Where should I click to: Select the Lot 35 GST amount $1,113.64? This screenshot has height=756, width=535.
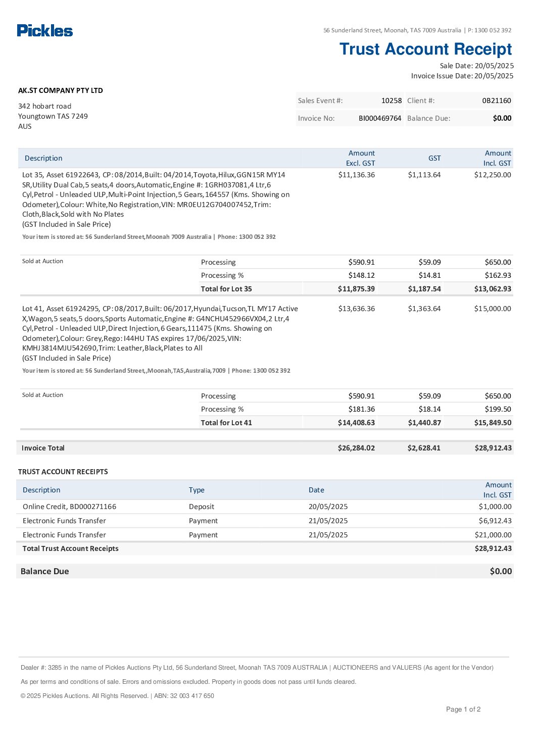[424, 175]
